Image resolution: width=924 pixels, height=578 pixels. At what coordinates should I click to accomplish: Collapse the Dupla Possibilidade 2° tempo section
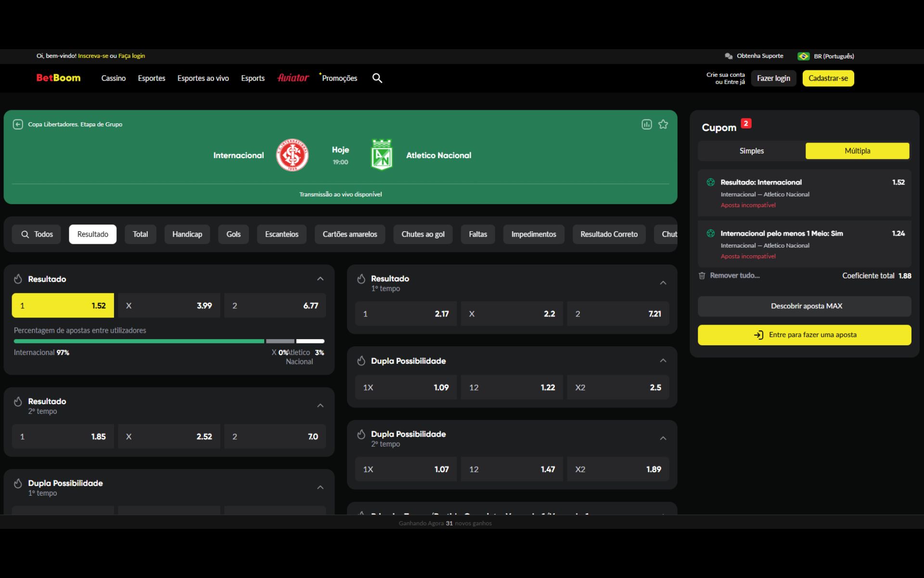click(x=663, y=438)
